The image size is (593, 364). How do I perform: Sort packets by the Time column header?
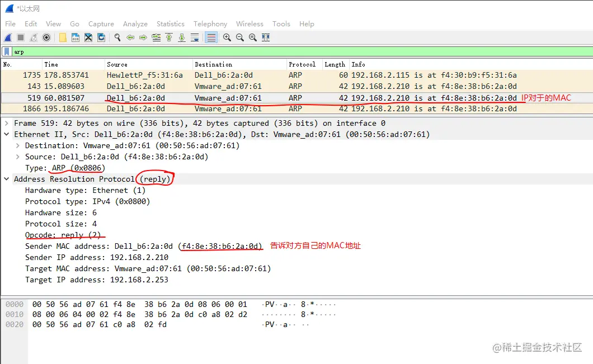tap(73, 65)
